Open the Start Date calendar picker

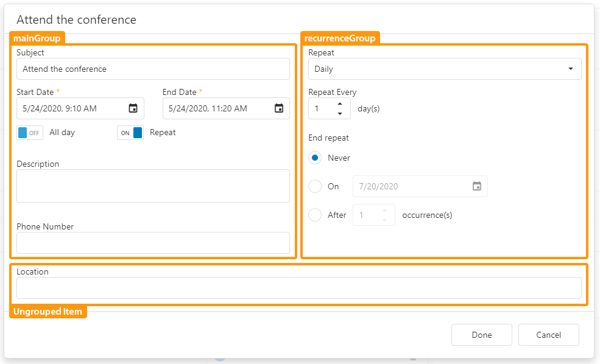(x=133, y=108)
